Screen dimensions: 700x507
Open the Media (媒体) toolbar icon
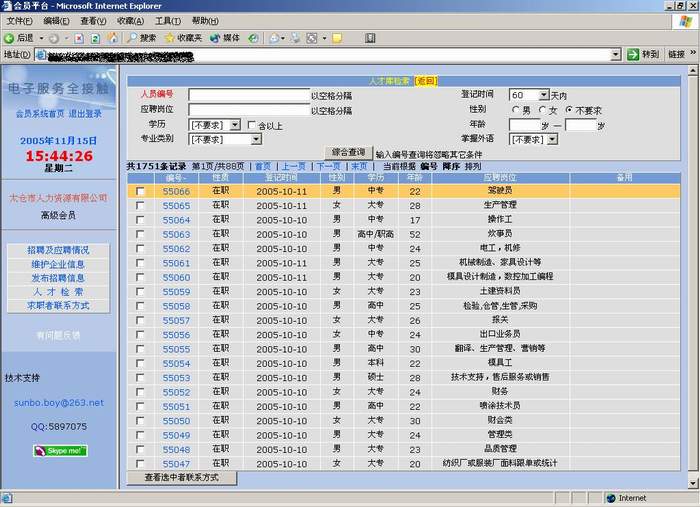click(214, 38)
